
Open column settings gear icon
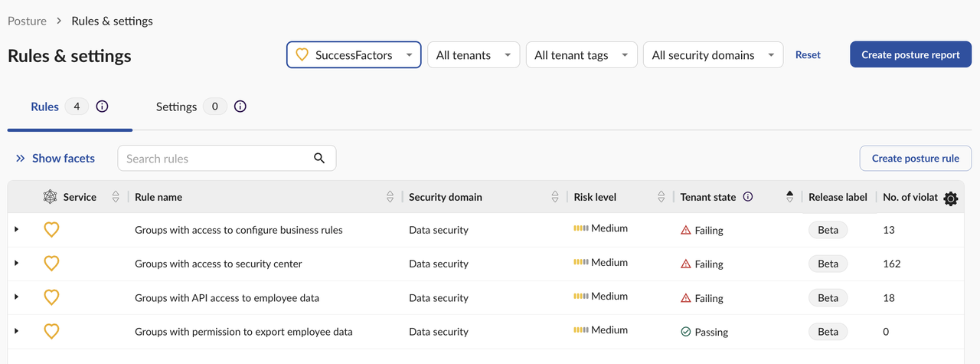click(x=951, y=198)
